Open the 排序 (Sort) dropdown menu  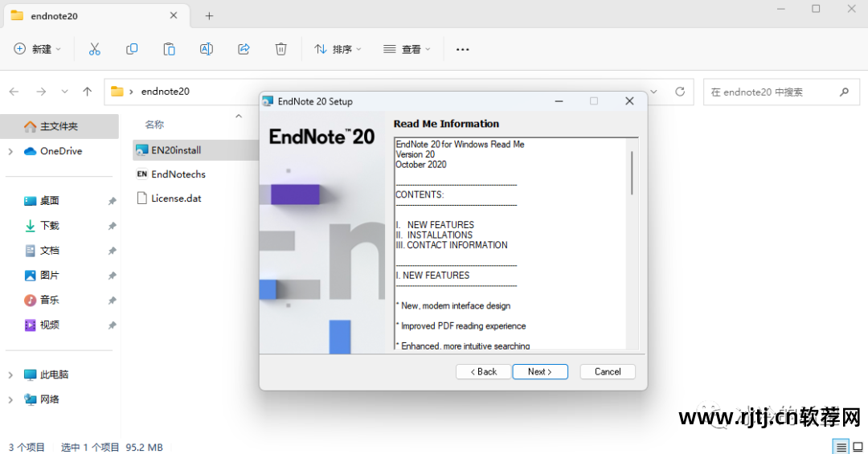tap(338, 49)
